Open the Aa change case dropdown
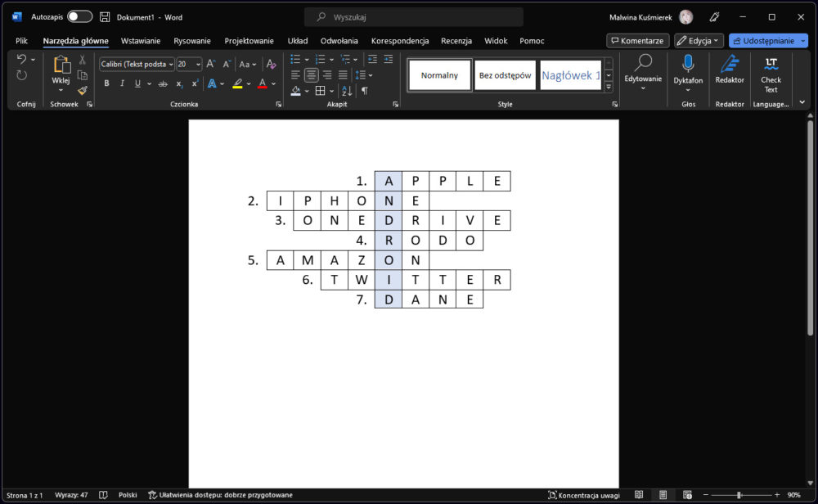The image size is (818, 504). tap(248, 64)
